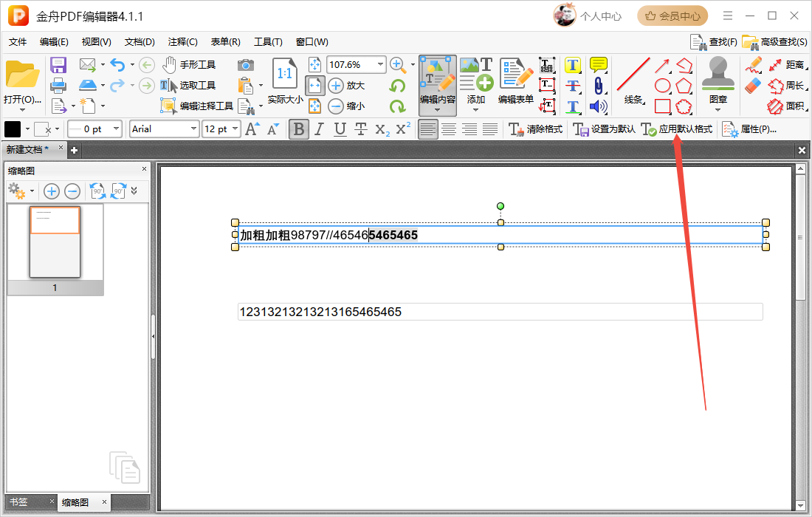Click the 应用默认格式 button
This screenshot has width=812, height=517.
pos(677,129)
